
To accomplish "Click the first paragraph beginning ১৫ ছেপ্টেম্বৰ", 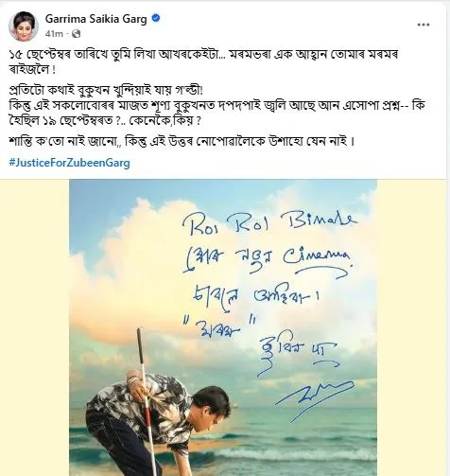I will 203,62.
